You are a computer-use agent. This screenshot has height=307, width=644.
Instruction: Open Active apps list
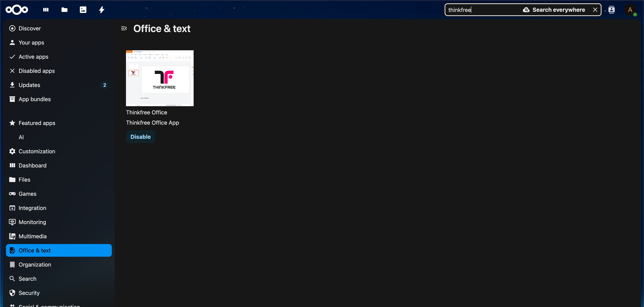33,57
